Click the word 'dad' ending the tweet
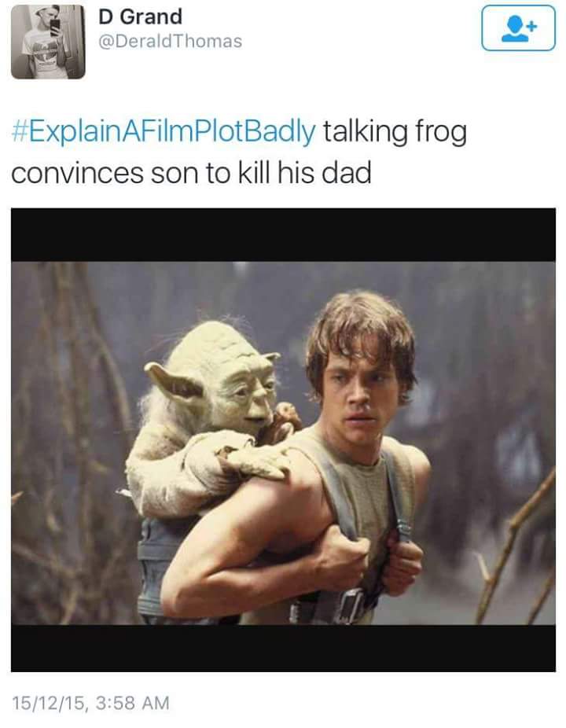Screen dimensions: 566x728 [x=347, y=173]
